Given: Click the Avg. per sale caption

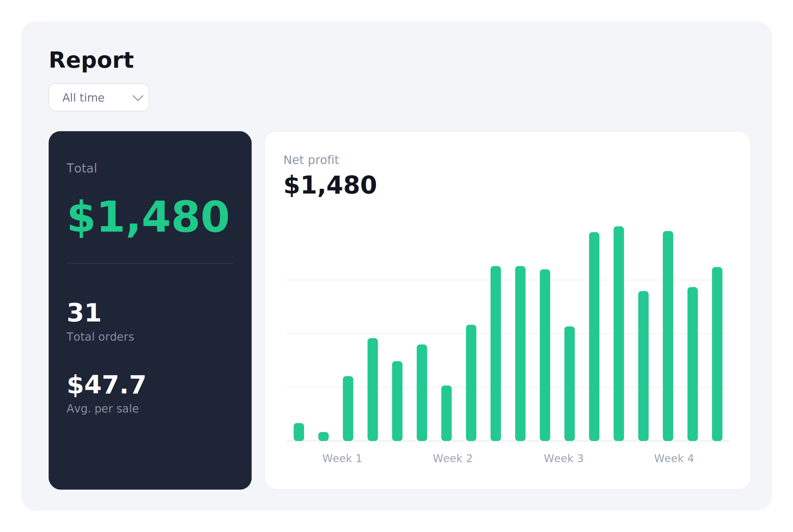Looking at the screenshot, I should click(103, 409).
